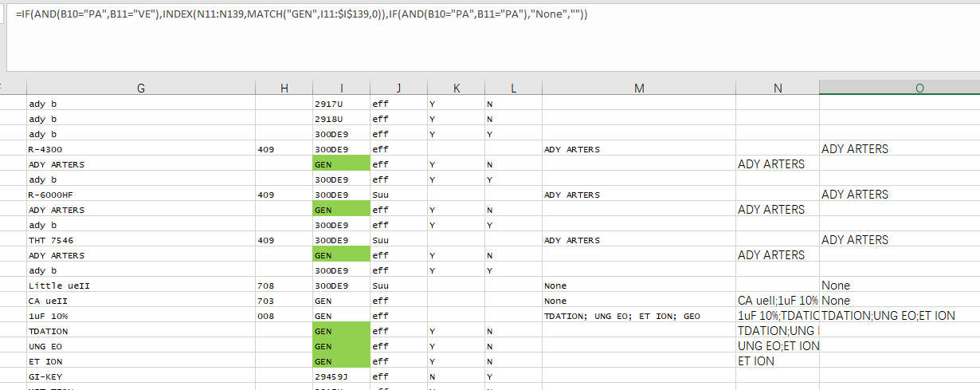The height and width of the screenshot is (390, 980).
Task: Select column I header
Action: (x=342, y=89)
